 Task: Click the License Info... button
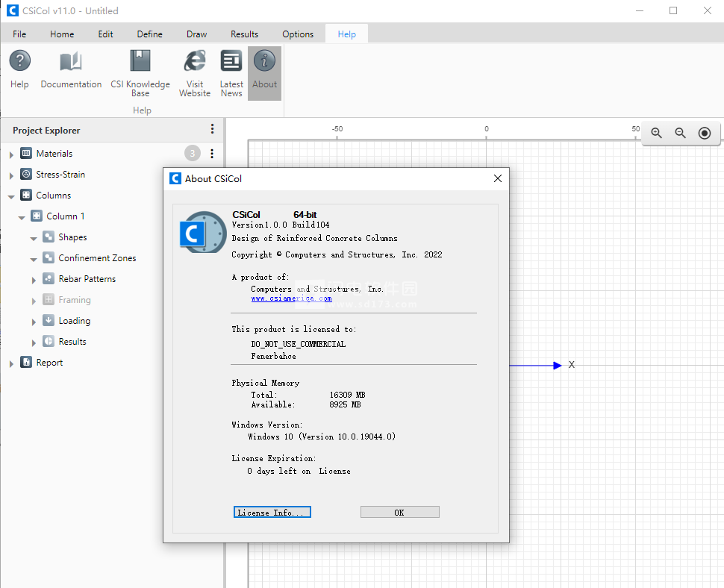pyautogui.click(x=272, y=513)
